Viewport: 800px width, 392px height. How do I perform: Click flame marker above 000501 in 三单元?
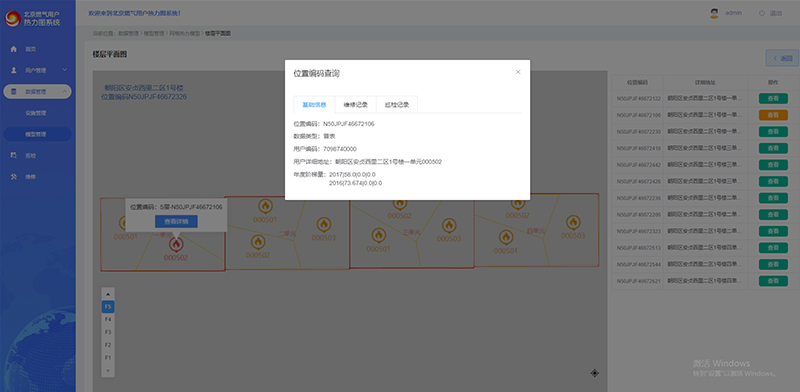point(379,235)
